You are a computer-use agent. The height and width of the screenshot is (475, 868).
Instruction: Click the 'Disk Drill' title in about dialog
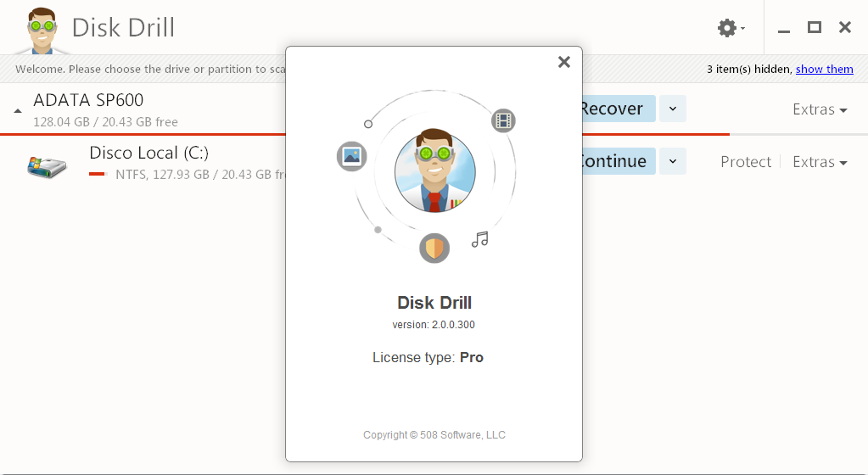click(434, 302)
